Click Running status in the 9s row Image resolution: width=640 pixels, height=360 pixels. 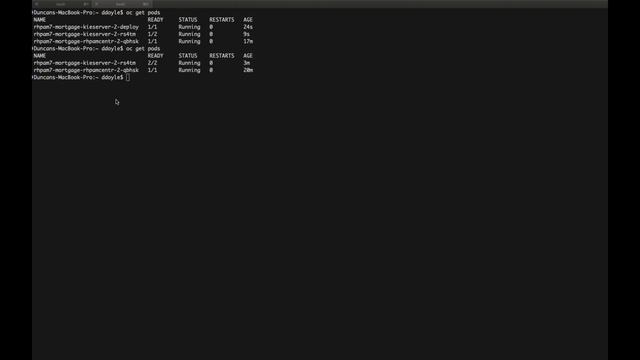tap(189, 34)
